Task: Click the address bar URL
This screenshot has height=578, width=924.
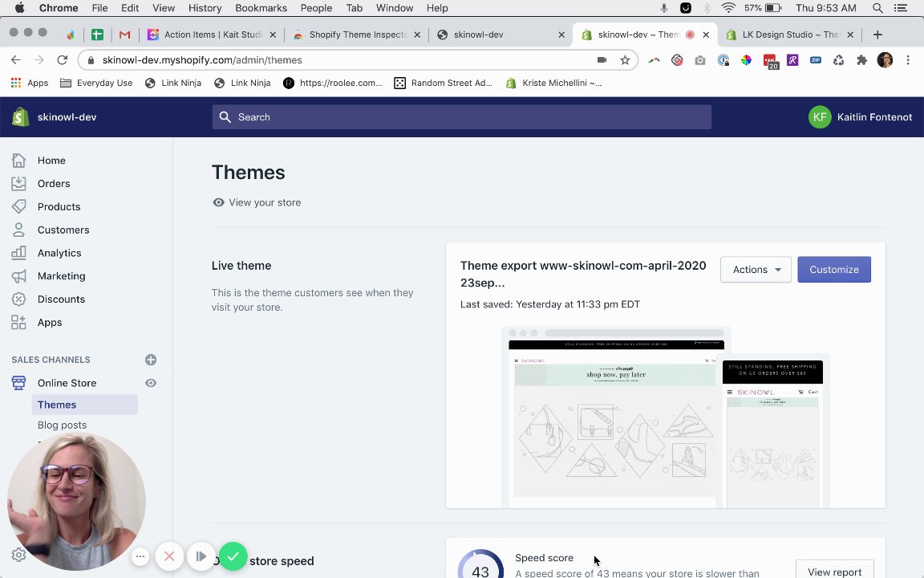Action: tap(202, 59)
